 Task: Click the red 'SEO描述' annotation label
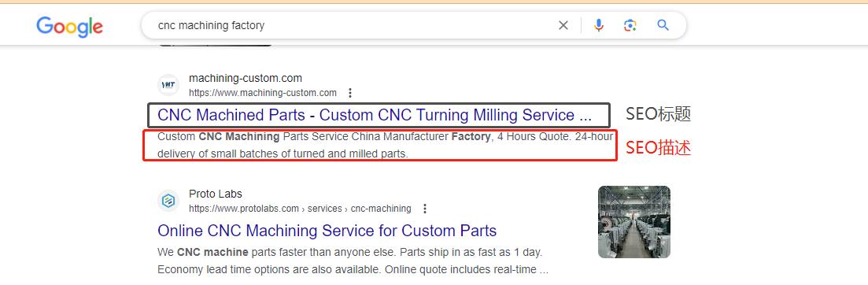(x=658, y=148)
